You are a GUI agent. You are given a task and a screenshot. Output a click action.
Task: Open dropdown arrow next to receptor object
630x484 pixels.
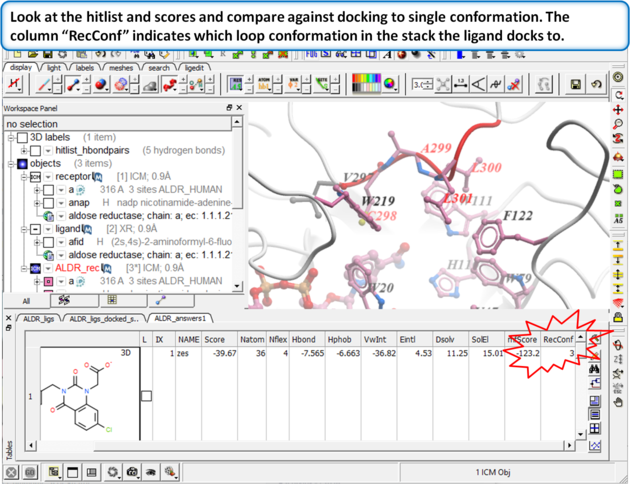pyautogui.click(x=50, y=176)
